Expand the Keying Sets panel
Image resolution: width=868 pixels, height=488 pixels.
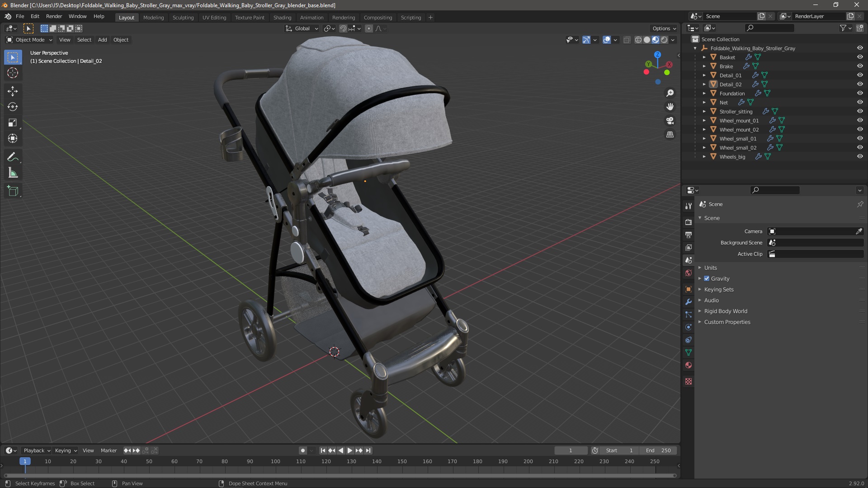tap(718, 290)
